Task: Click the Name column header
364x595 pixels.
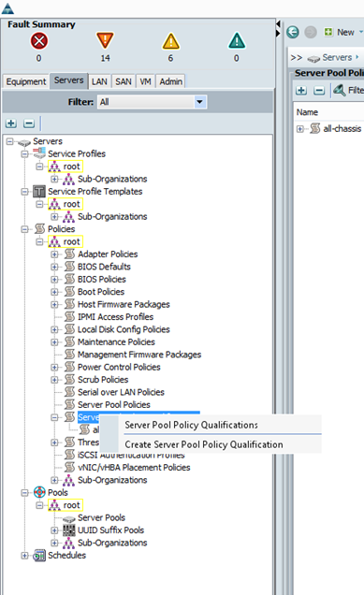Action: coord(307,112)
